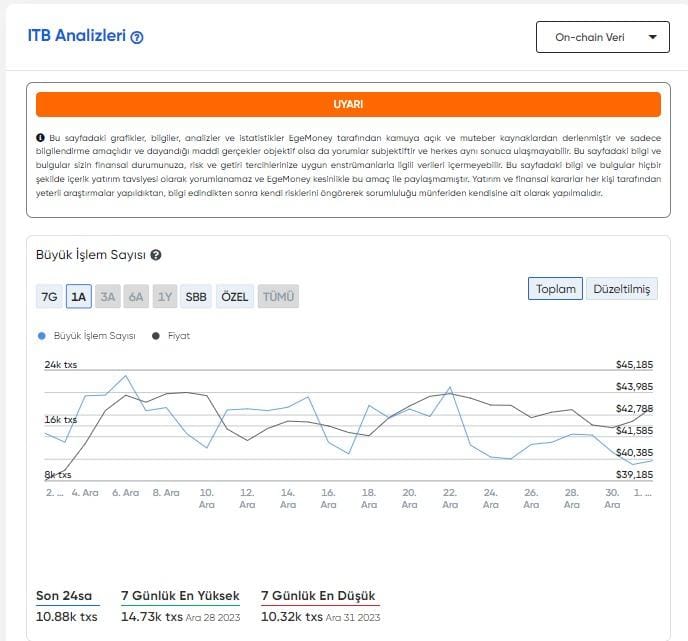
Task: Select the SBB time range
Action: tap(196, 297)
